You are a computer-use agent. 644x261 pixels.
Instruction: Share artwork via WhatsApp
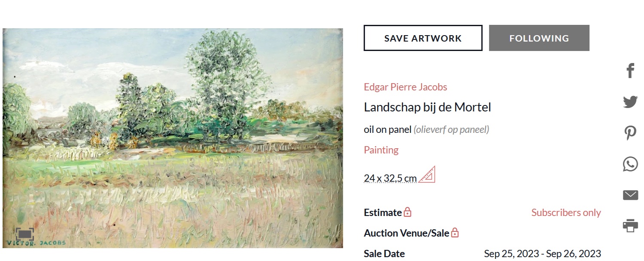[x=630, y=164]
